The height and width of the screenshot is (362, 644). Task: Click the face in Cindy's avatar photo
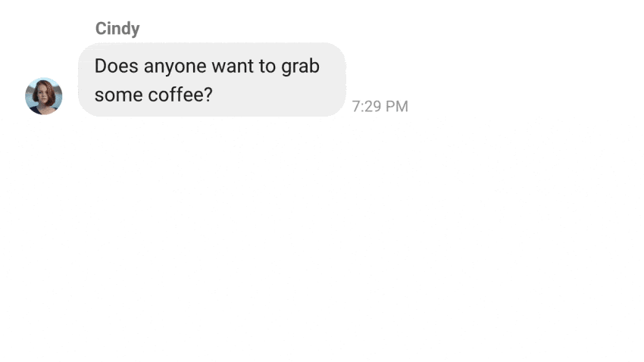pos(43,94)
